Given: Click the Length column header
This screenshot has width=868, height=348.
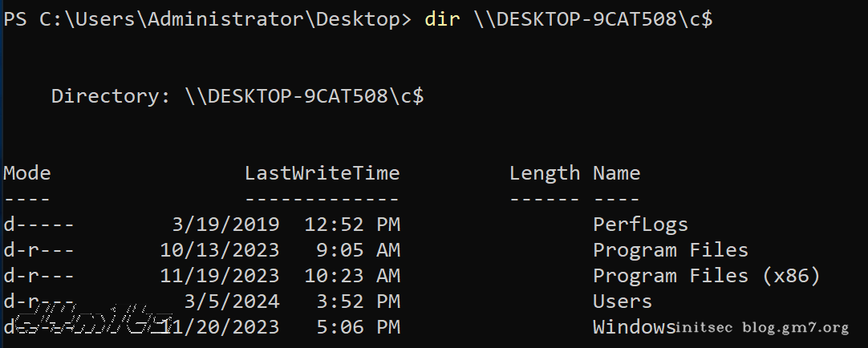Looking at the screenshot, I should (544, 173).
